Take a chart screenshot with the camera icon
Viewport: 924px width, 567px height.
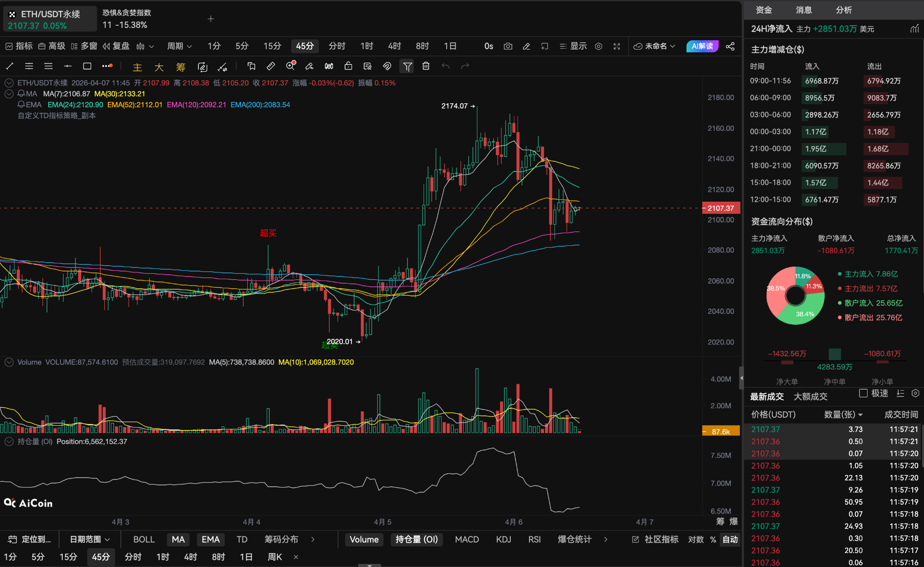[508, 46]
